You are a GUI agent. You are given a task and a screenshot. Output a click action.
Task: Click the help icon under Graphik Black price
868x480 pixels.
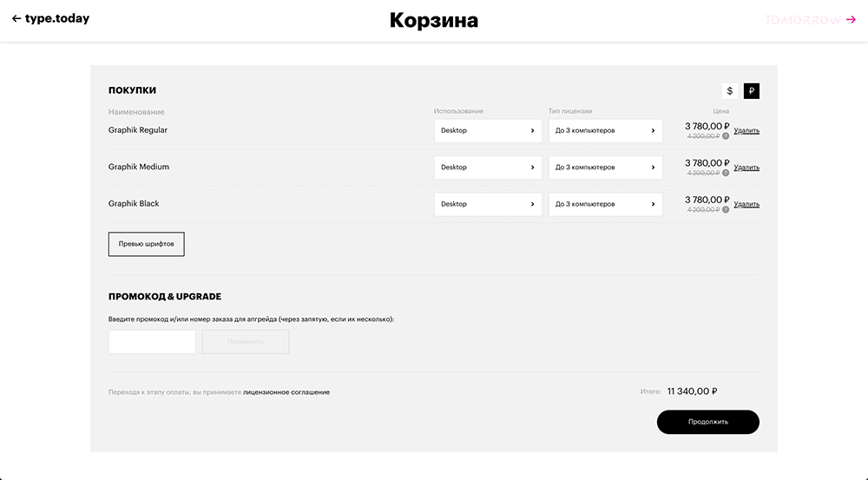[x=726, y=210]
